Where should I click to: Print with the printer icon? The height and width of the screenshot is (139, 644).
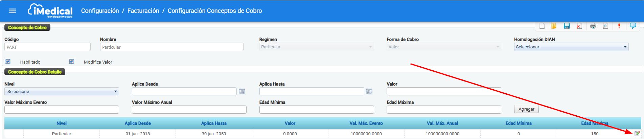point(593,26)
